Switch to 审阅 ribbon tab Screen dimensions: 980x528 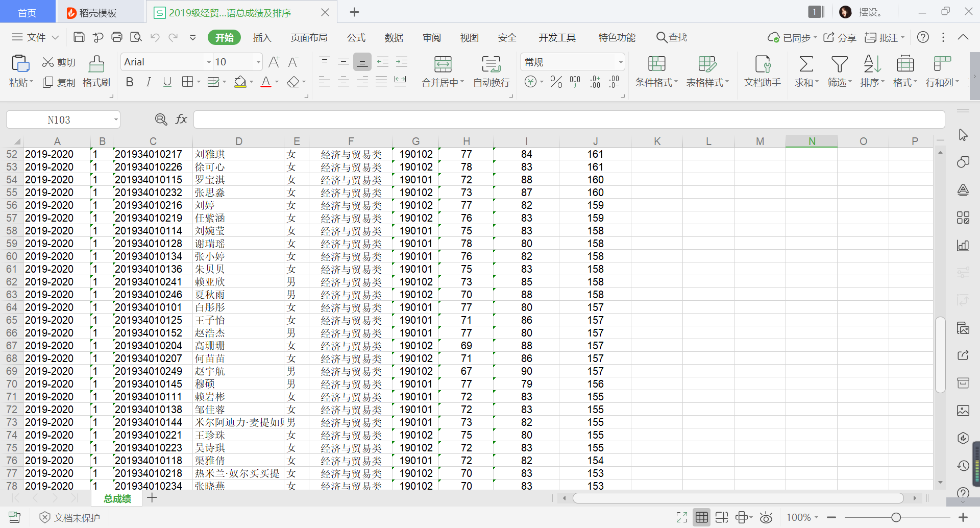(432, 37)
